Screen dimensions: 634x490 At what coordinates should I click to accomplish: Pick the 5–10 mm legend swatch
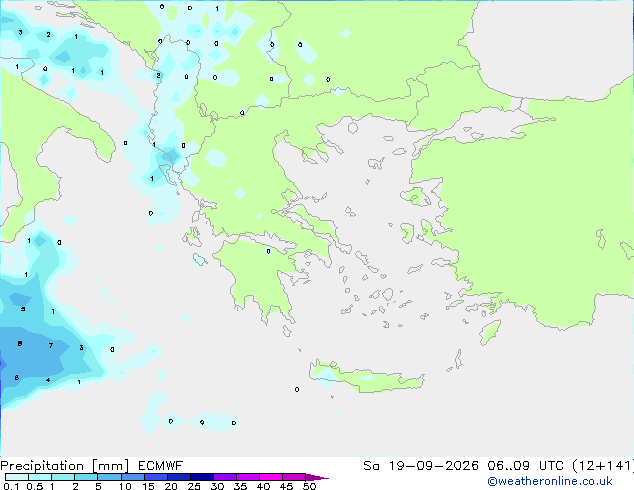pos(109,477)
